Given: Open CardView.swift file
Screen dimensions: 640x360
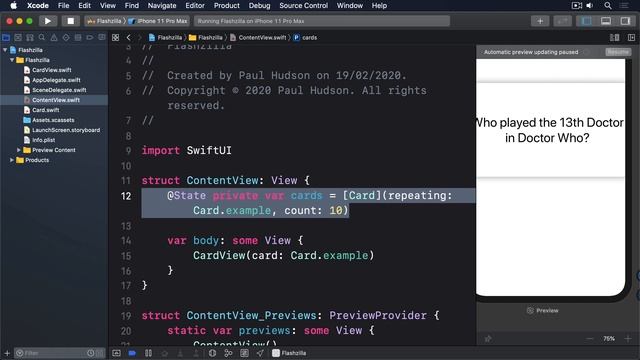Looking at the screenshot, I should [x=51, y=70].
